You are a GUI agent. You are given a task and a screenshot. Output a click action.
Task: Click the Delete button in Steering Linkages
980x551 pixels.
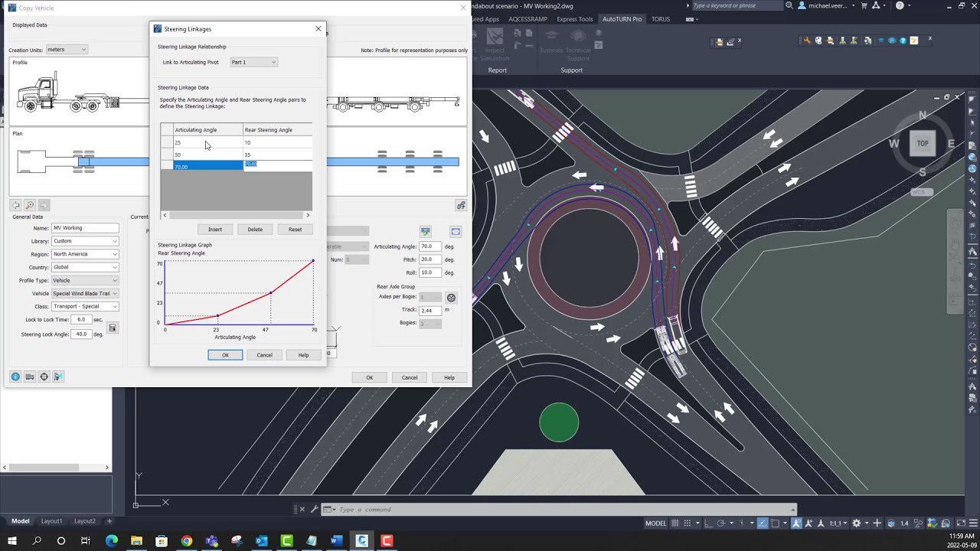click(x=255, y=230)
